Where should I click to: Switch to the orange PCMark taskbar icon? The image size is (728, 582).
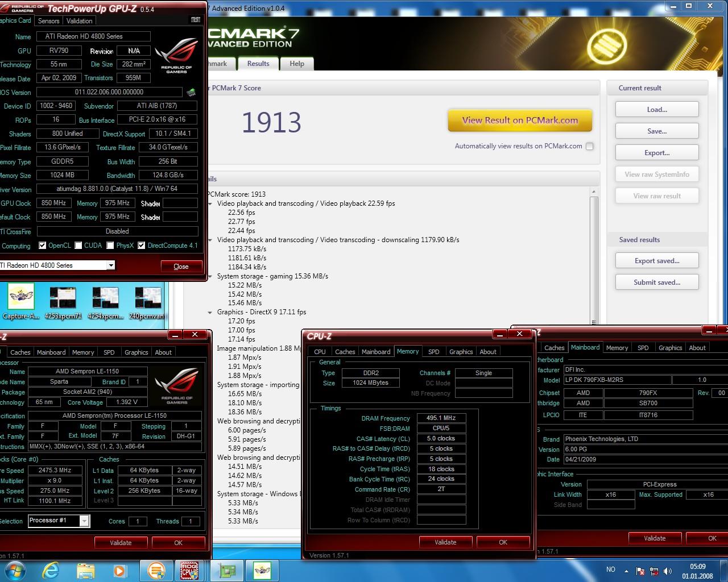coord(156,570)
